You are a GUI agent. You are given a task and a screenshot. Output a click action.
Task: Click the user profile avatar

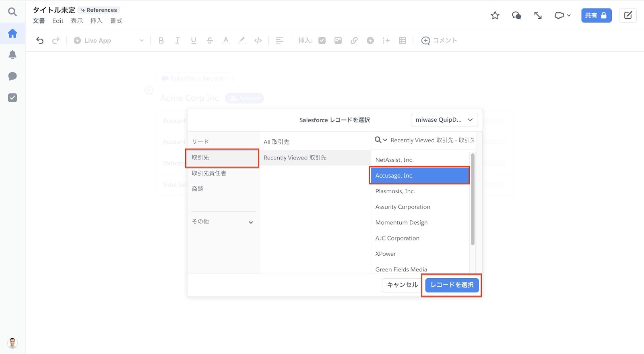pos(12,343)
